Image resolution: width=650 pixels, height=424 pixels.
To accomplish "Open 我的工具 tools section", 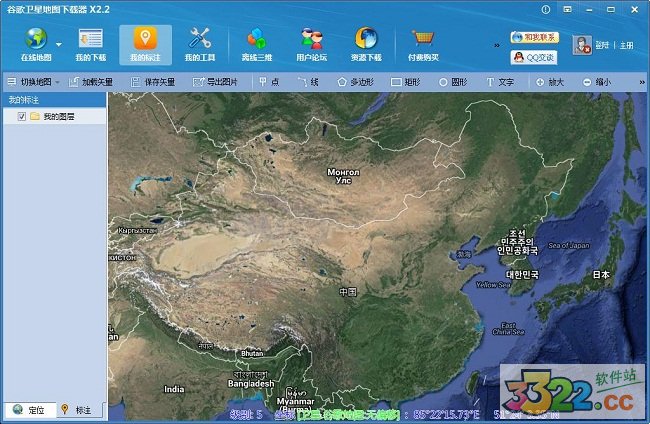I will click(x=200, y=45).
